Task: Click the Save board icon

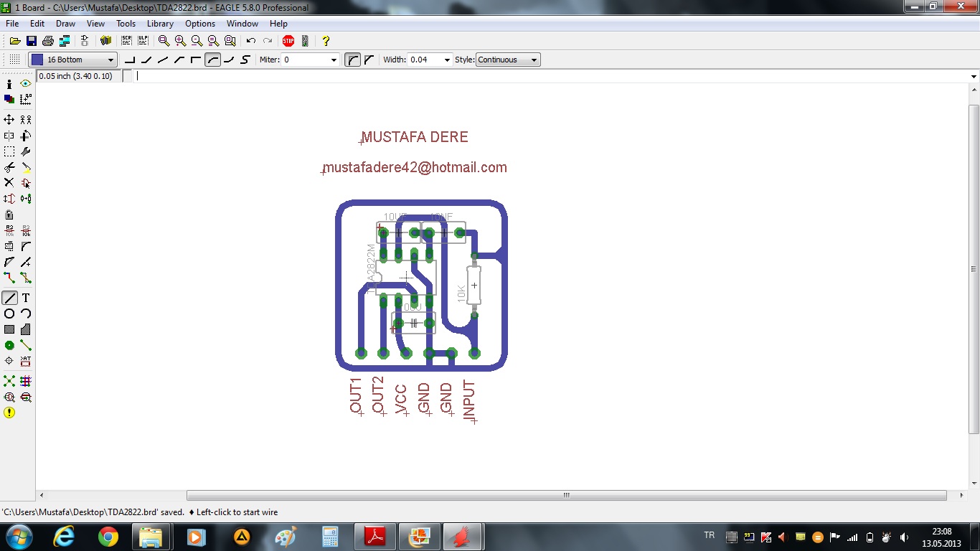Action: (31, 41)
